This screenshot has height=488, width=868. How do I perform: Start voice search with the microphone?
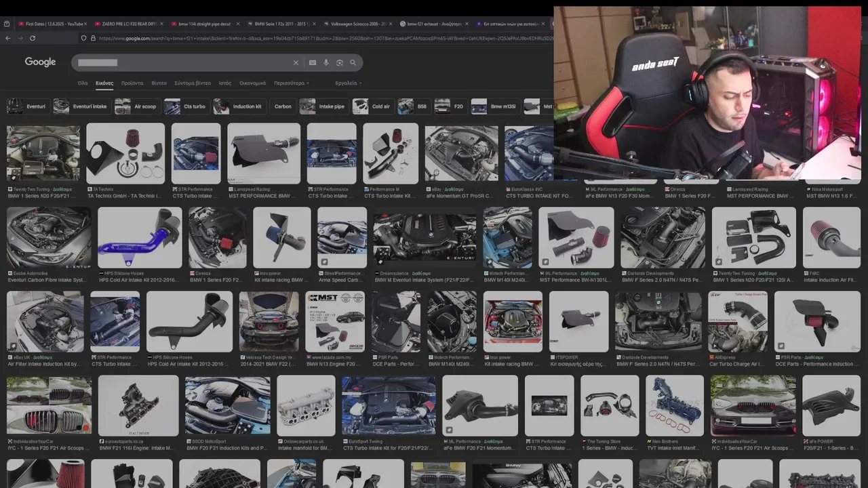[x=326, y=62]
